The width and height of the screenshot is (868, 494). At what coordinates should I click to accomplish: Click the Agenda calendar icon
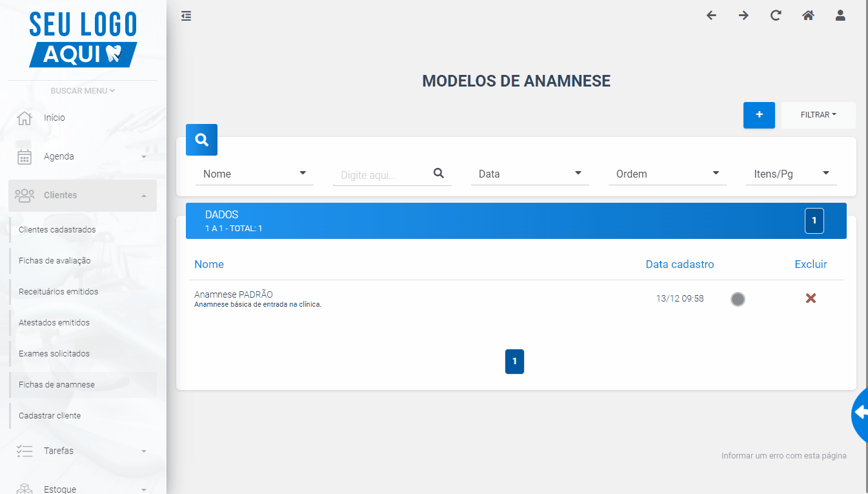coord(25,157)
